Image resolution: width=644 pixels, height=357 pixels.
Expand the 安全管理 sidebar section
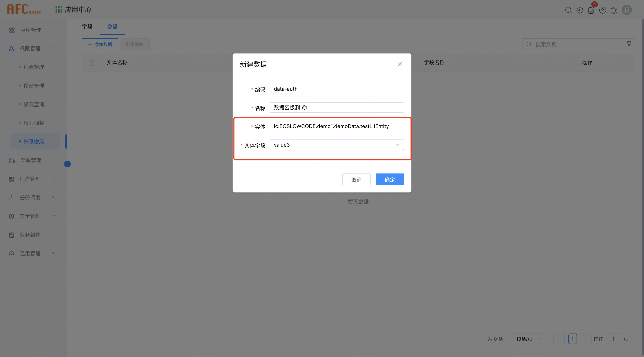tap(30, 216)
